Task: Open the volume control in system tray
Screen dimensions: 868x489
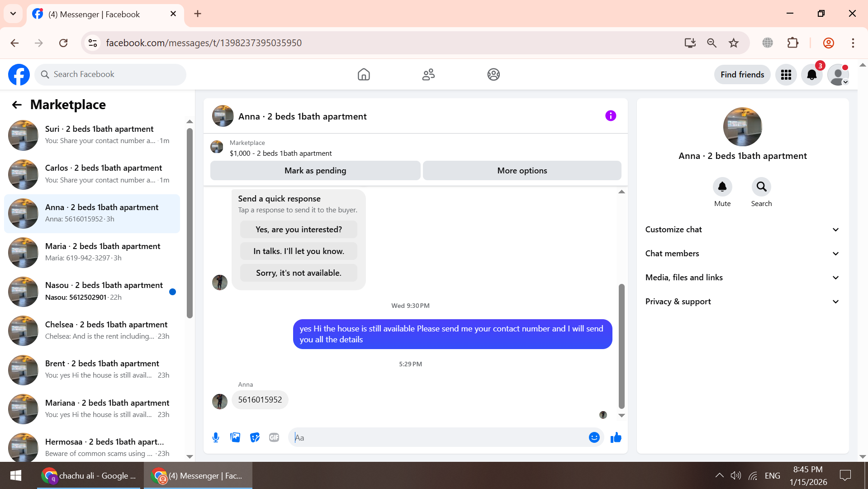Action: (736, 475)
